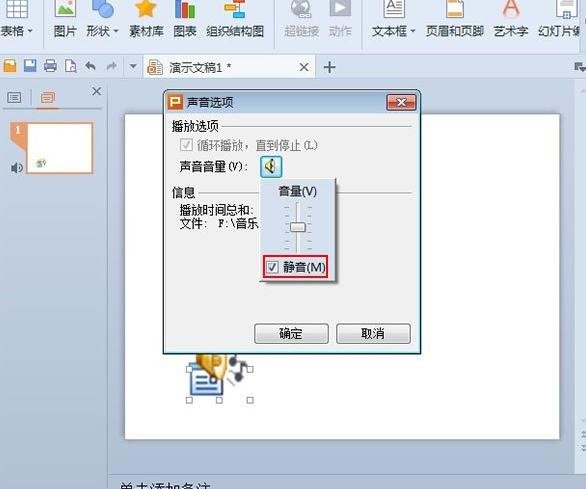Cancel the dialog with 取消
Image resolution: width=586 pixels, height=489 pixels.
373,333
